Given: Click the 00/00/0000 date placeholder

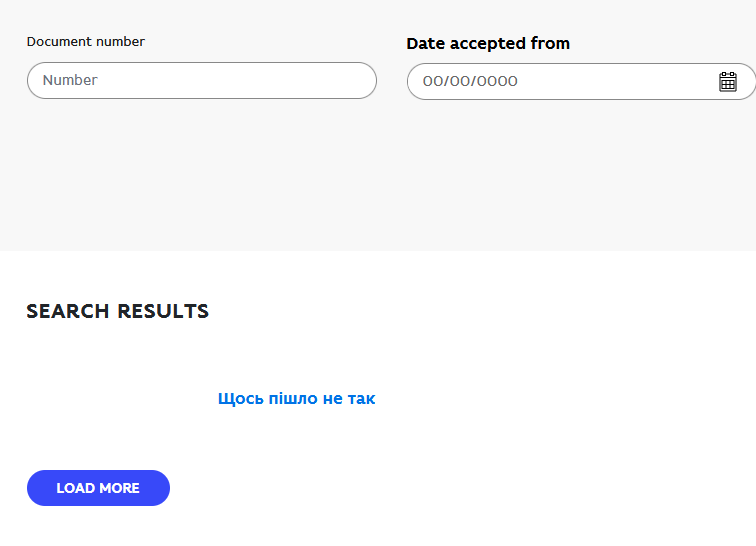Looking at the screenshot, I should (470, 81).
